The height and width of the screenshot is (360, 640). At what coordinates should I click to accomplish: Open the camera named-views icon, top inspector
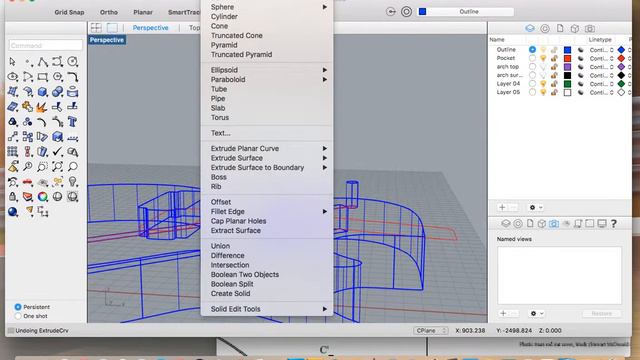pos(589,28)
